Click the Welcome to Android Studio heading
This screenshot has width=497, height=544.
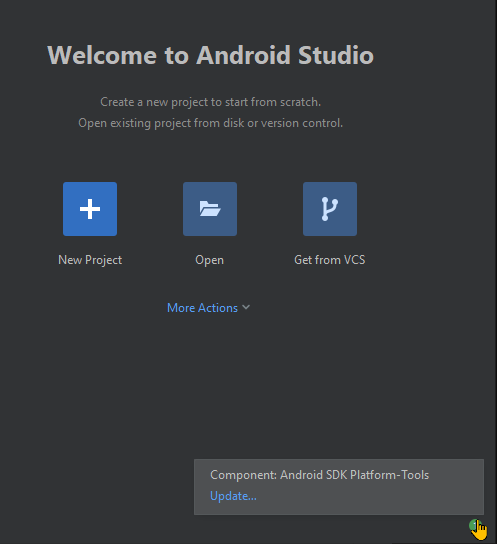(x=211, y=55)
